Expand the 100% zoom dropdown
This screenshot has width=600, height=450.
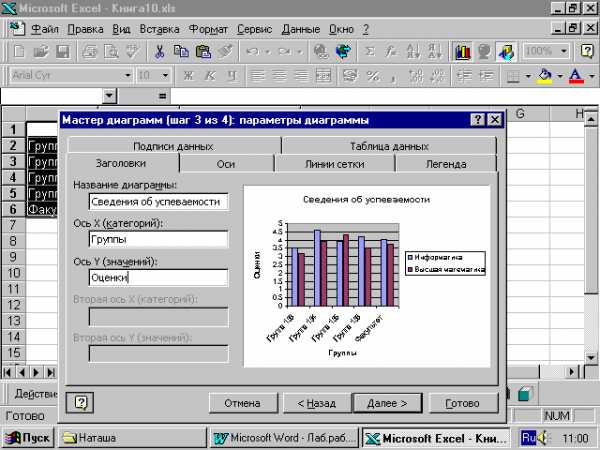[564, 51]
